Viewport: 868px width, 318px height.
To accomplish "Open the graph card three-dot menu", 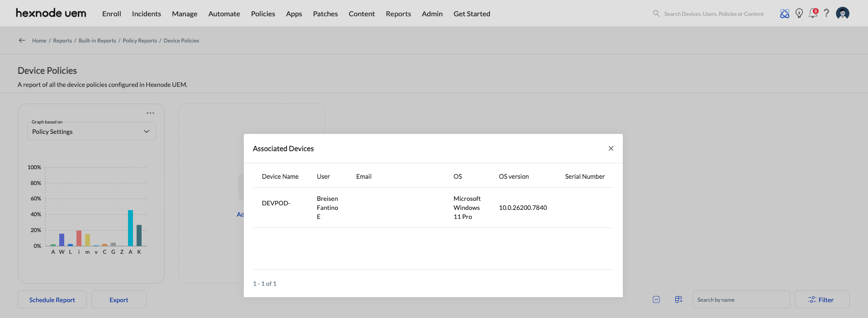I will point(150,113).
